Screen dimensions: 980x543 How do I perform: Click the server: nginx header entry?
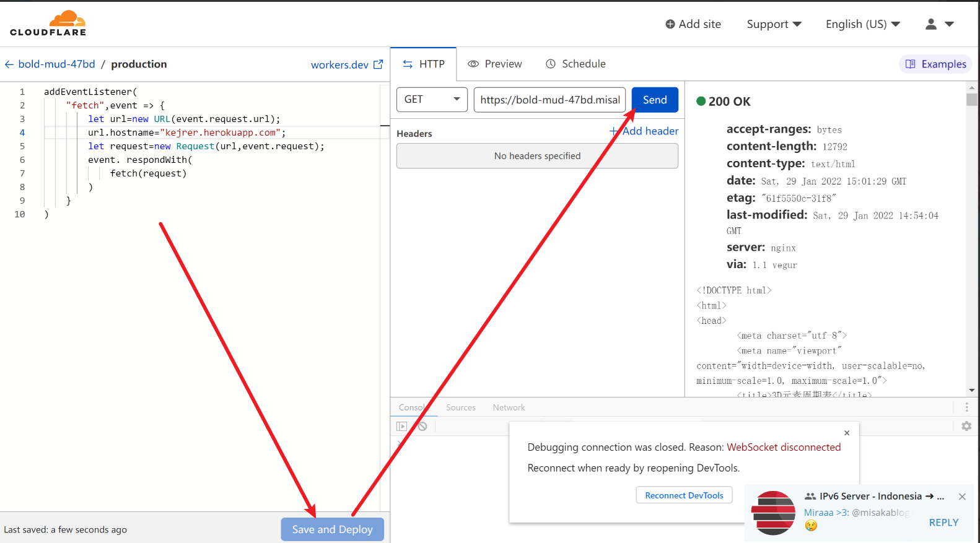[761, 247]
